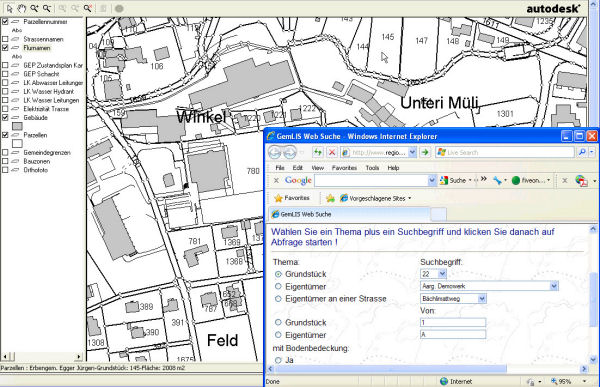Click the grey round stop icon in map toolbar
This screenshot has width=600, height=387.
pyautogui.click(x=119, y=8)
